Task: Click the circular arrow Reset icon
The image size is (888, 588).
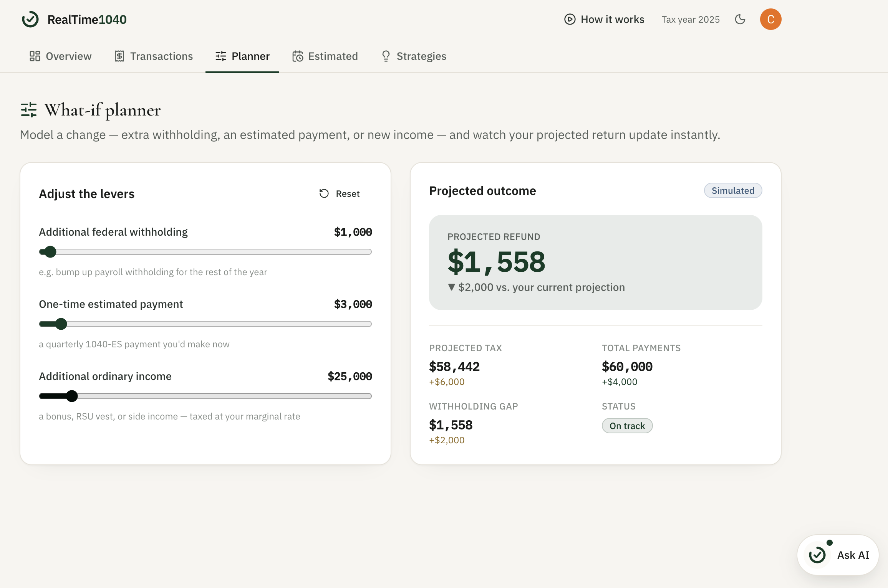Action: 324,193
